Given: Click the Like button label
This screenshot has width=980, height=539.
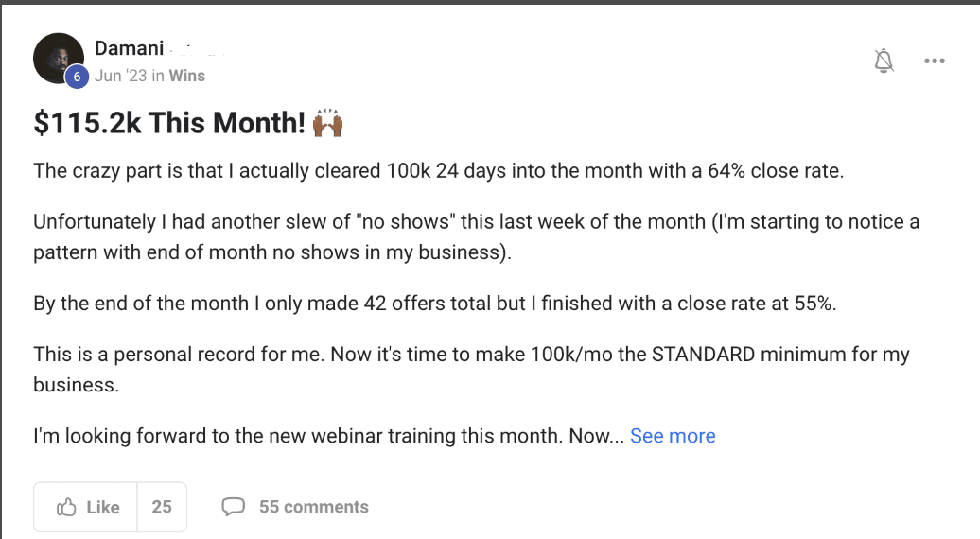Looking at the screenshot, I should click(103, 507).
